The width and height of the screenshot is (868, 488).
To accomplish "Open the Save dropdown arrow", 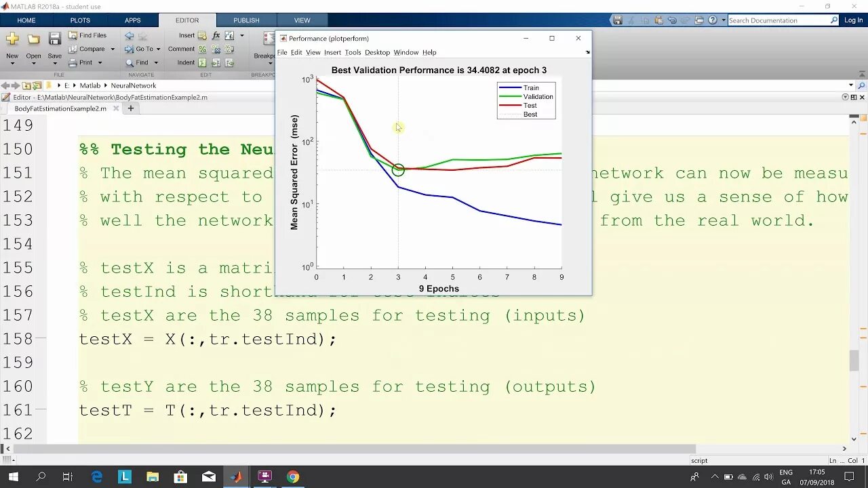I will (55, 64).
